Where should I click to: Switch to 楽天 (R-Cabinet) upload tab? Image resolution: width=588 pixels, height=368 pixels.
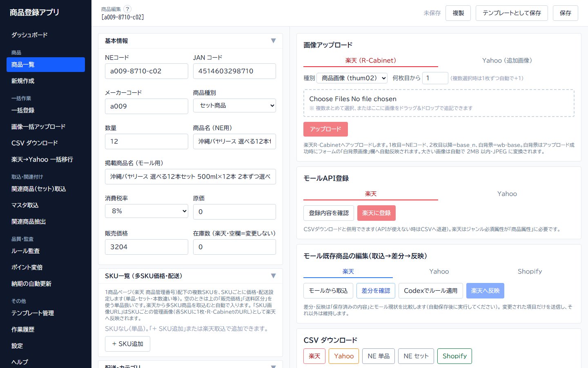(x=371, y=61)
